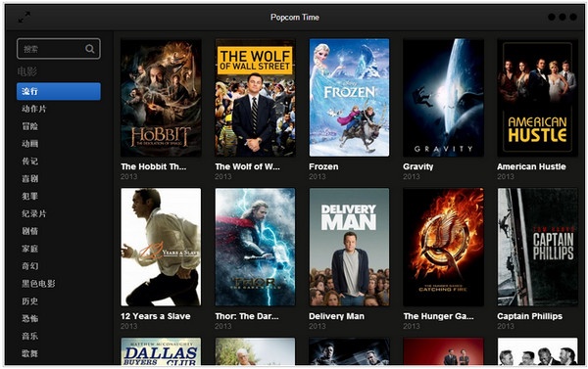The width and height of the screenshot is (588, 369).
Task: Open the 喜剧 comedy genre
Action: (29, 179)
